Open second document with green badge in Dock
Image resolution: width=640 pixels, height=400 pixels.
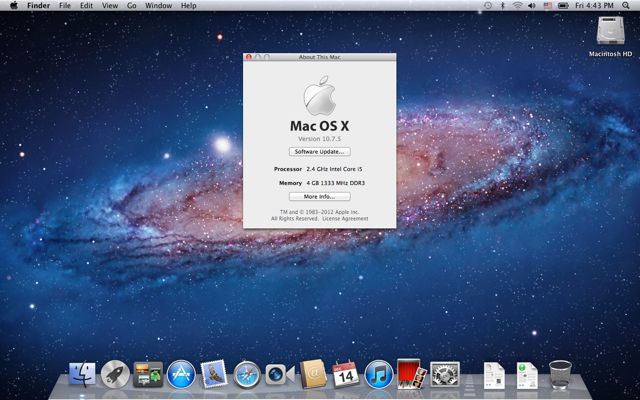click(x=527, y=375)
